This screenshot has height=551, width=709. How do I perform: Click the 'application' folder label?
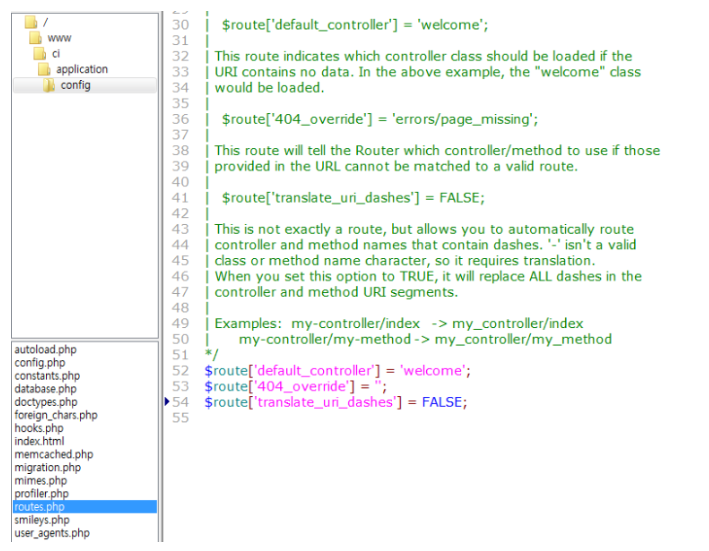82,69
